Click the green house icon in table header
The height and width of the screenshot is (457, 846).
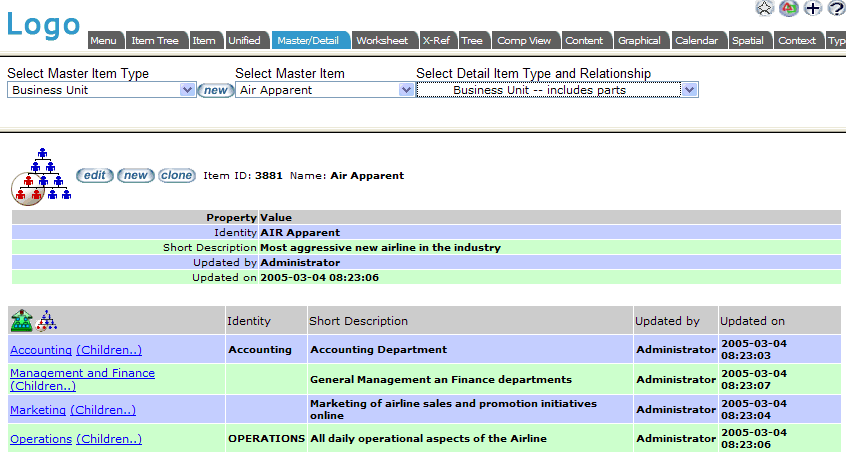coord(22,320)
